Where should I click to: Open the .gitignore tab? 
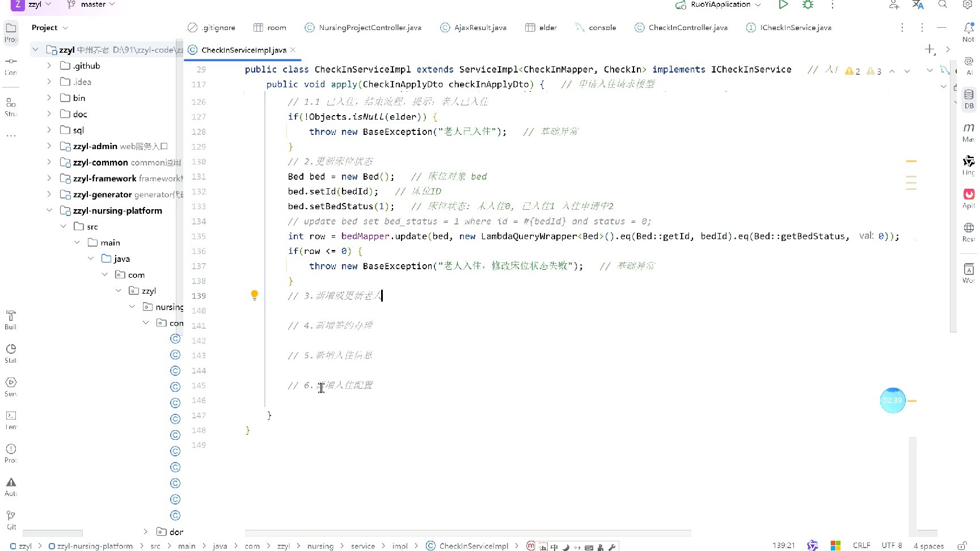coord(212,27)
